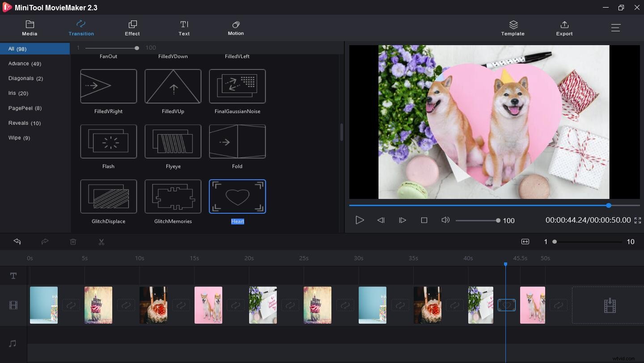Switch to the Transition tab
Screen dimensions: 644x363
click(x=81, y=28)
